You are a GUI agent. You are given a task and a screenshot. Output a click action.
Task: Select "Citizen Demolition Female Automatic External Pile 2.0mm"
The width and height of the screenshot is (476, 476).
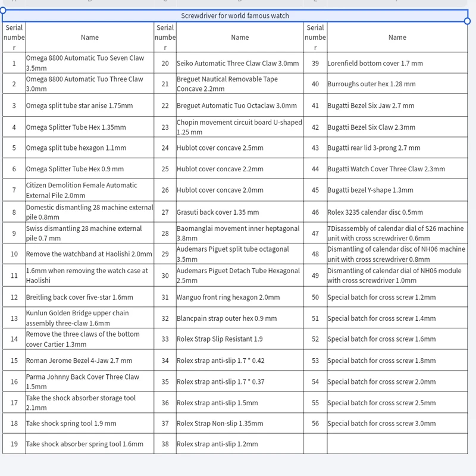point(90,190)
